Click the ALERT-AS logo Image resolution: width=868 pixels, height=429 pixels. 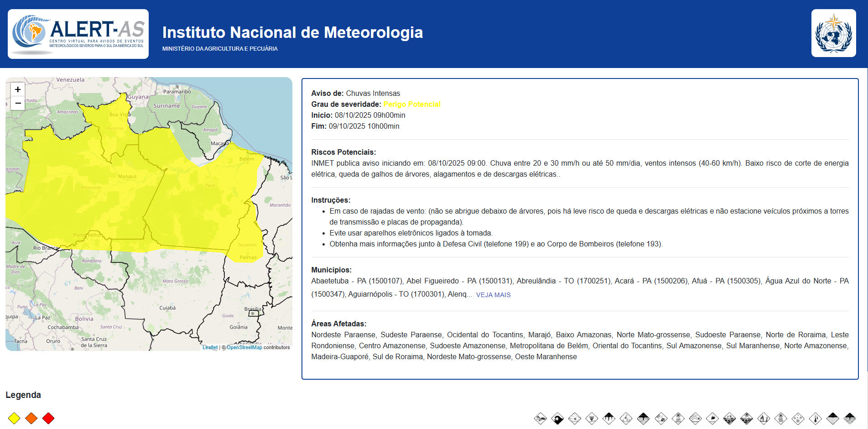pyautogui.click(x=78, y=34)
